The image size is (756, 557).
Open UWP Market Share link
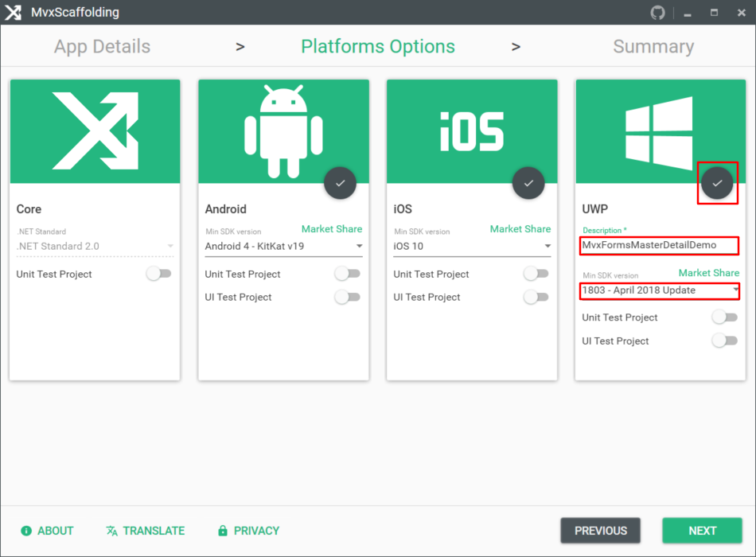[x=709, y=273]
